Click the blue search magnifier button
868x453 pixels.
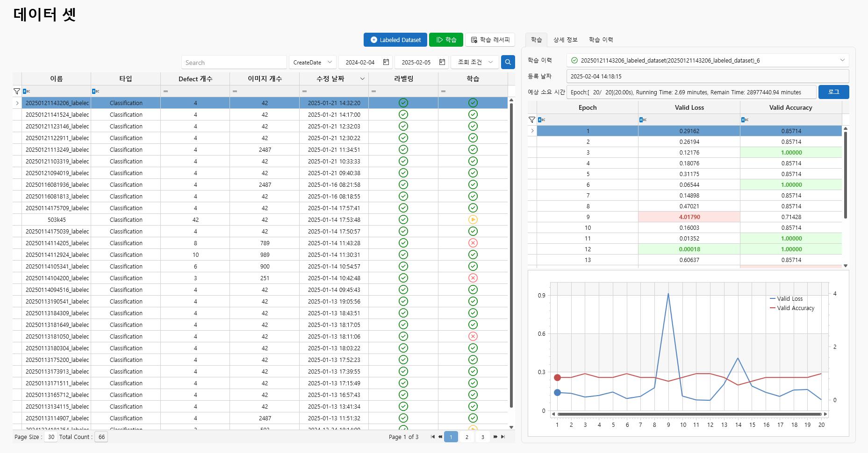pyautogui.click(x=508, y=62)
